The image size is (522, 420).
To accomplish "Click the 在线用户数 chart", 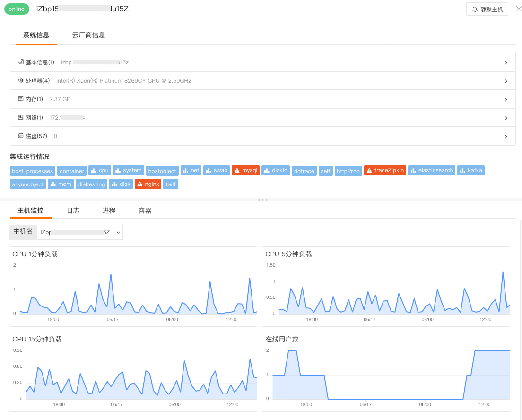I will pos(386,372).
